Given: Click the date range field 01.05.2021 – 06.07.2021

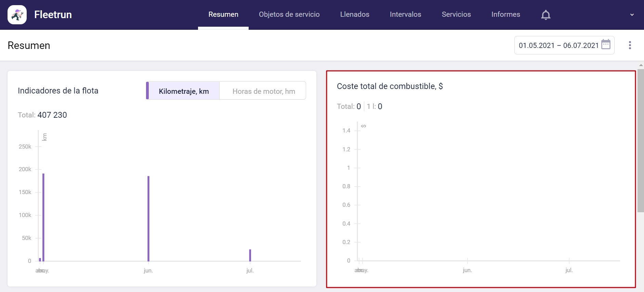Looking at the screenshot, I should pyautogui.click(x=558, y=45).
